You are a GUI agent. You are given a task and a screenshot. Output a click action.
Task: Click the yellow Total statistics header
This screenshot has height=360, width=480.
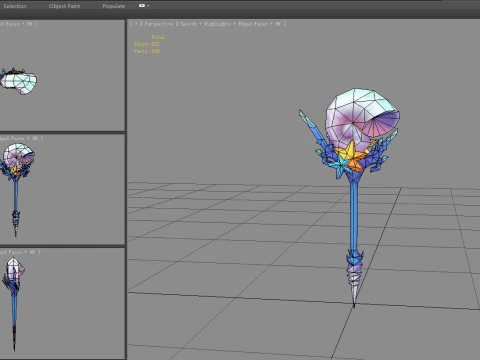(158, 37)
